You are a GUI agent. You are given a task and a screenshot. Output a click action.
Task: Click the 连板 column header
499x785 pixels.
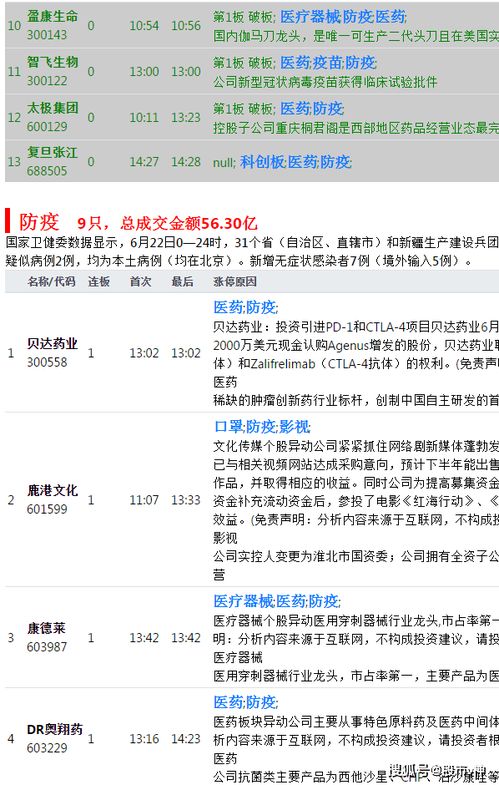coord(99,281)
